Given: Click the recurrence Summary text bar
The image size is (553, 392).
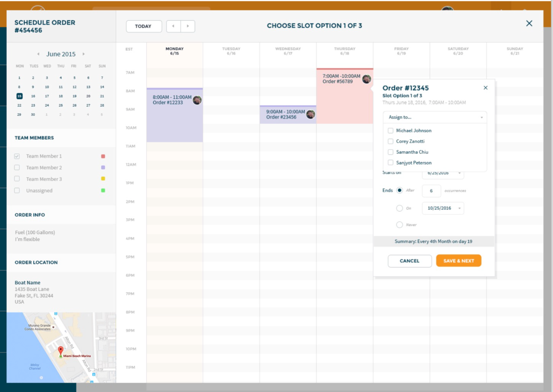Looking at the screenshot, I should (434, 241).
